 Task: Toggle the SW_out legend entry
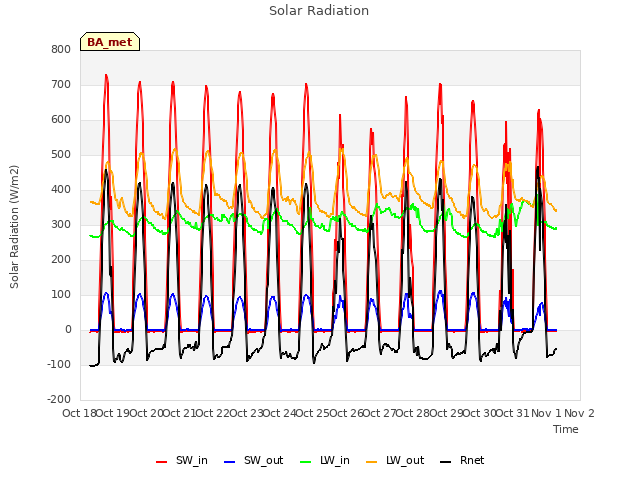(x=253, y=461)
